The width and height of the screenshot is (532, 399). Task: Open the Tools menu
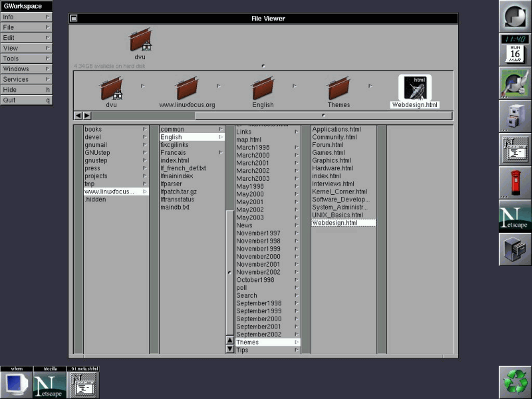(27, 59)
